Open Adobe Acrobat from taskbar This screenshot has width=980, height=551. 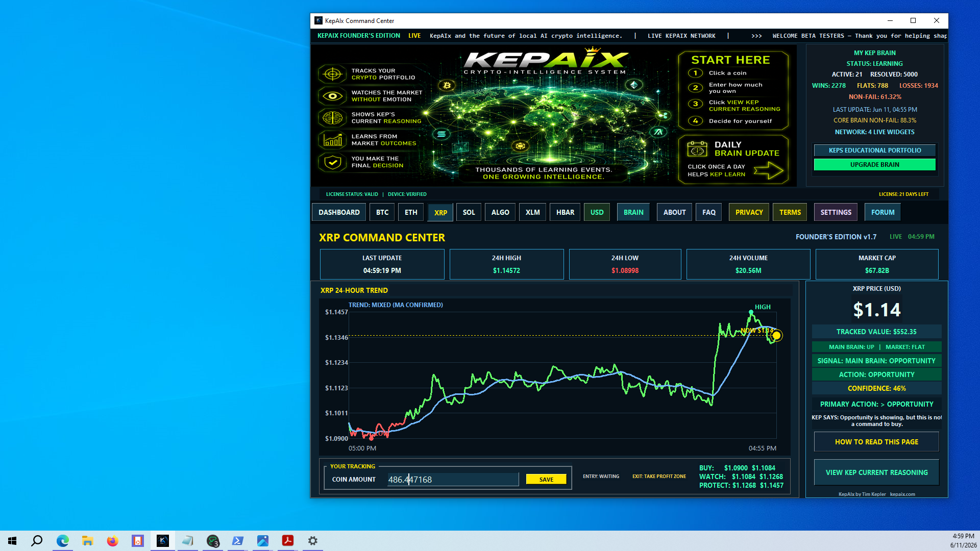pos(287,541)
